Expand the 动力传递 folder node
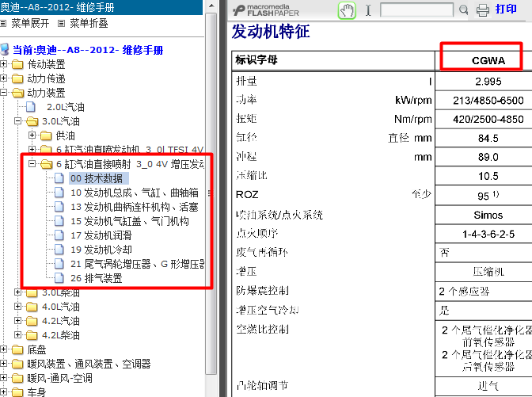The height and width of the screenshot is (397, 532). click(3, 78)
